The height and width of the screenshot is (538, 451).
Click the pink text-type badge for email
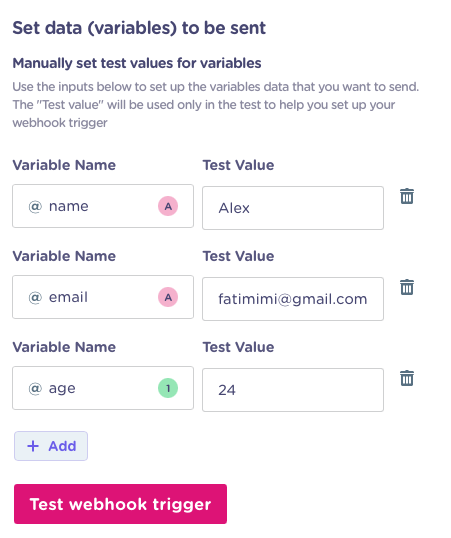[168, 297]
